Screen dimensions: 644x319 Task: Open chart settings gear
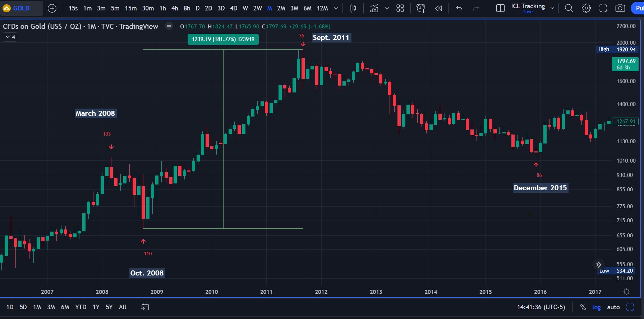(586, 8)
